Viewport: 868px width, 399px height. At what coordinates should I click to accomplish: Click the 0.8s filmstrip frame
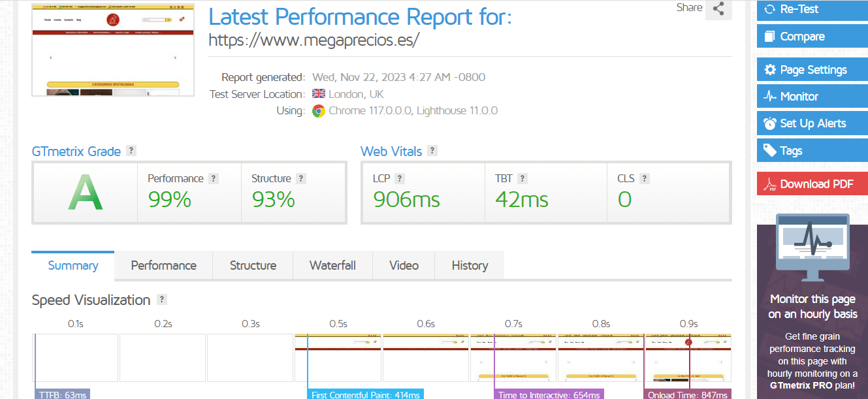(x=600, y=358)
